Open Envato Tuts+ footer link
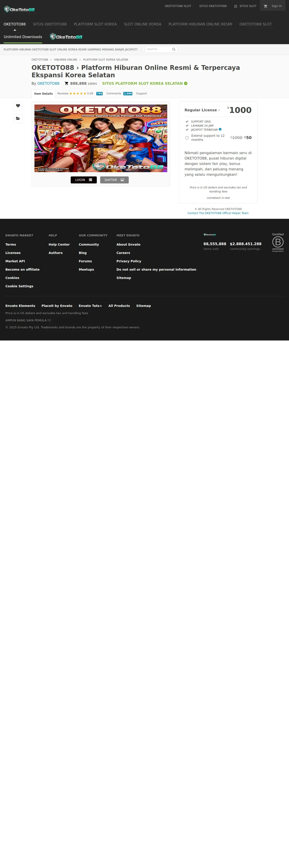 90,306
